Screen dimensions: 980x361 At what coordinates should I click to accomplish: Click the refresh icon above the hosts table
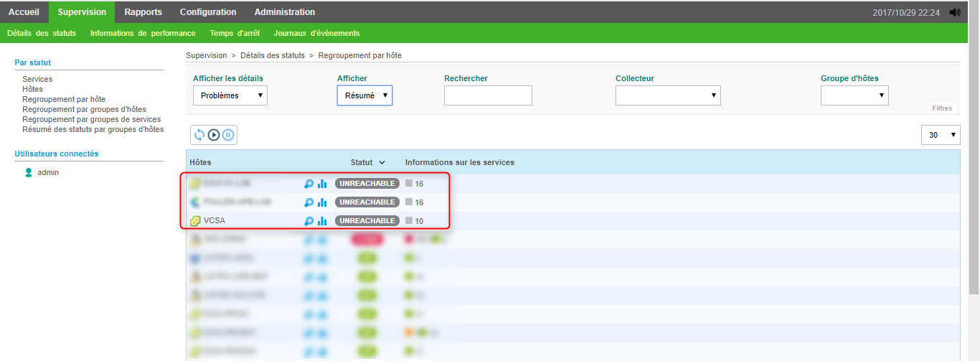pyautogui.click(x=199, y=135)
